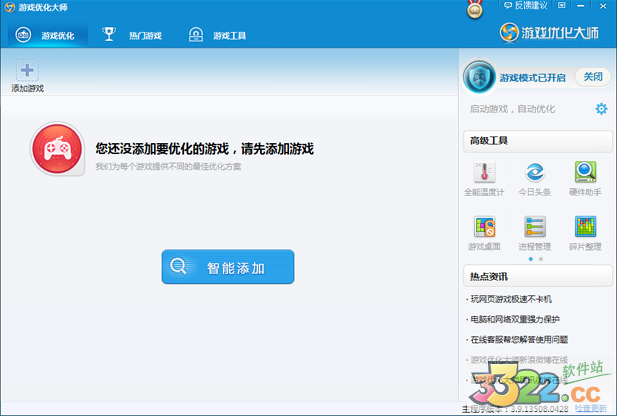Launch the 硬件助手 hardware assistant
The width and height of the screenshot is (617, 416).
[585, 174]
